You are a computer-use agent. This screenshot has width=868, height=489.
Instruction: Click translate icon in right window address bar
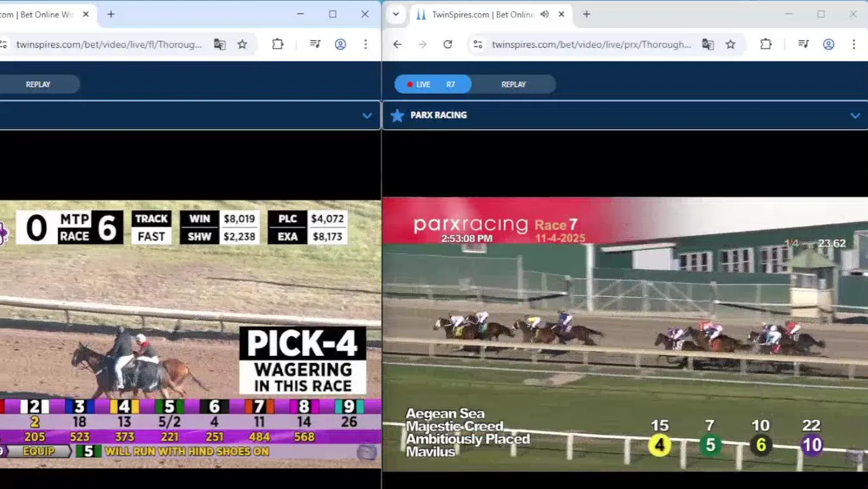(x=708, y=44)
